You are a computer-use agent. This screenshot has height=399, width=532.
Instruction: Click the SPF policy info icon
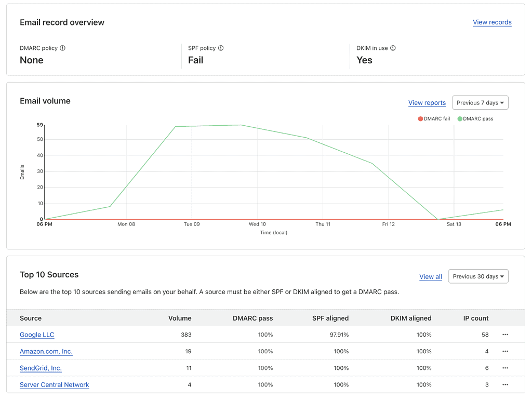point(221,48)
